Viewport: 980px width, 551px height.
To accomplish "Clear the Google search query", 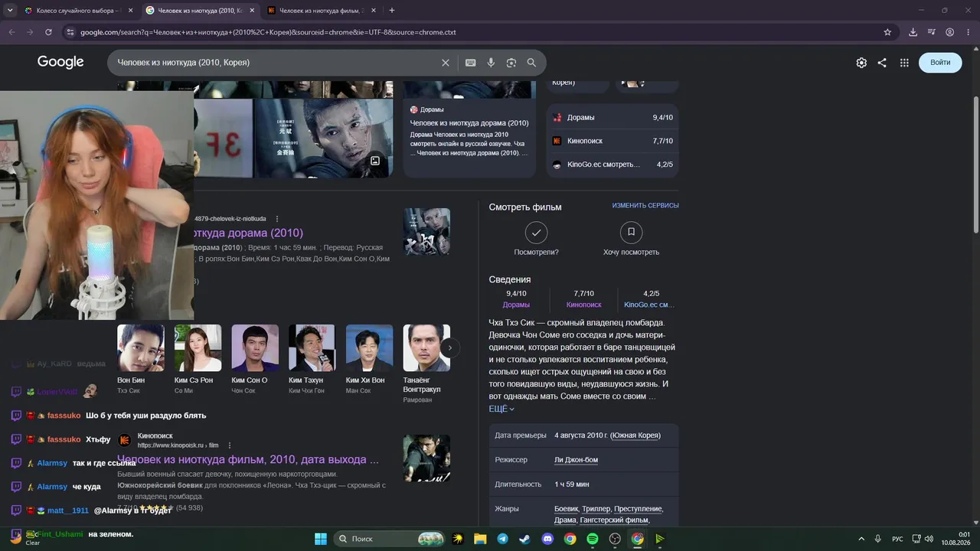I will [x=446, y=63].
